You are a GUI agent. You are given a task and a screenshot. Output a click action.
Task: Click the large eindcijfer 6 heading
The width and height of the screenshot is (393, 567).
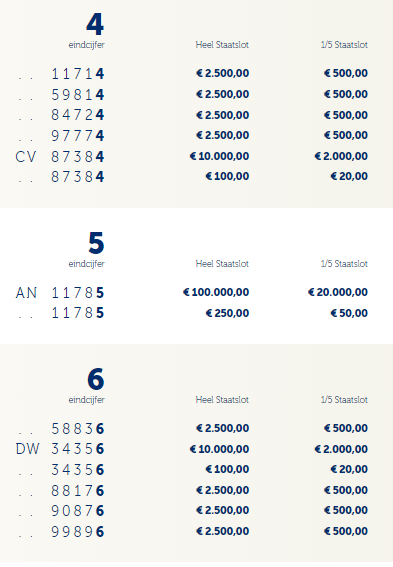click(96, 379)
